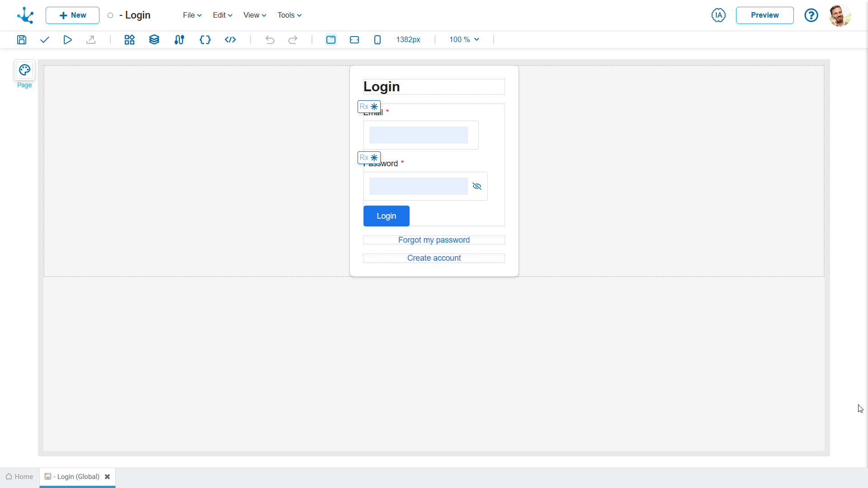
Task: Click the Symbols/tokens panel icon
Action: (x=205, y=39)
